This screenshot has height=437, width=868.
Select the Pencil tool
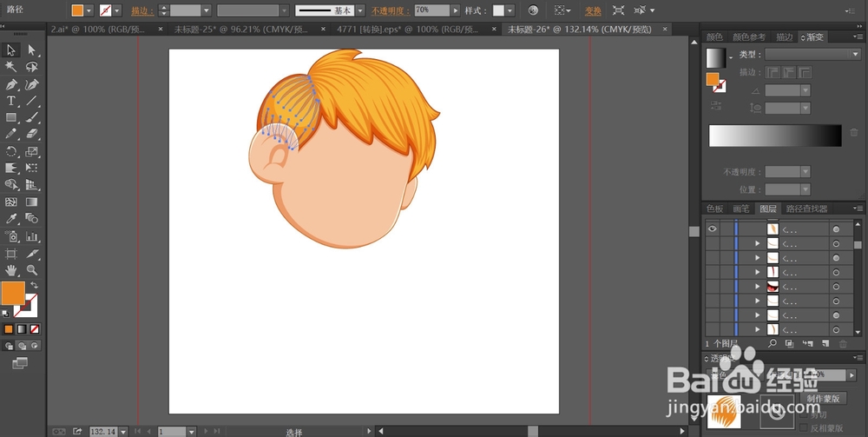[x=10, y=134]
